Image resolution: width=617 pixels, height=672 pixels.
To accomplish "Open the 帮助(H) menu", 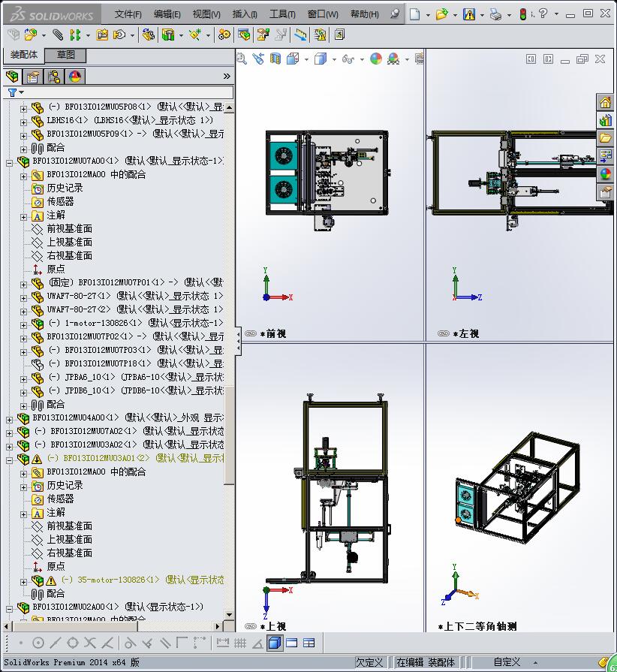I will (365, 14).
